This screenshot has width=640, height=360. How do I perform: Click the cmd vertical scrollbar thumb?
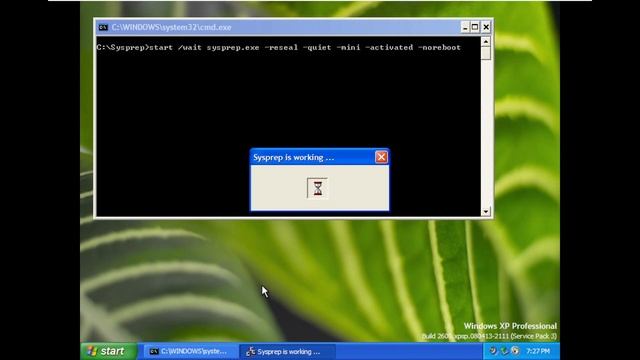(x=486, y=53)
